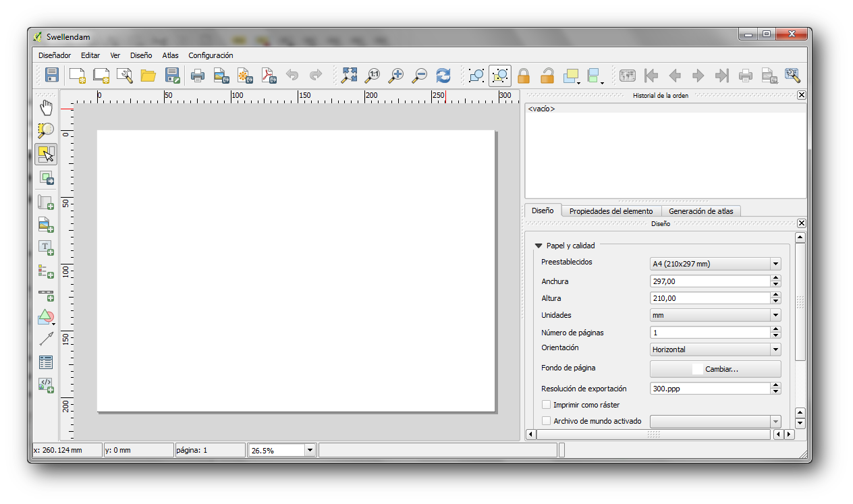Go to last atlas feature
The image size is (853, 504).
pos(722,75)
